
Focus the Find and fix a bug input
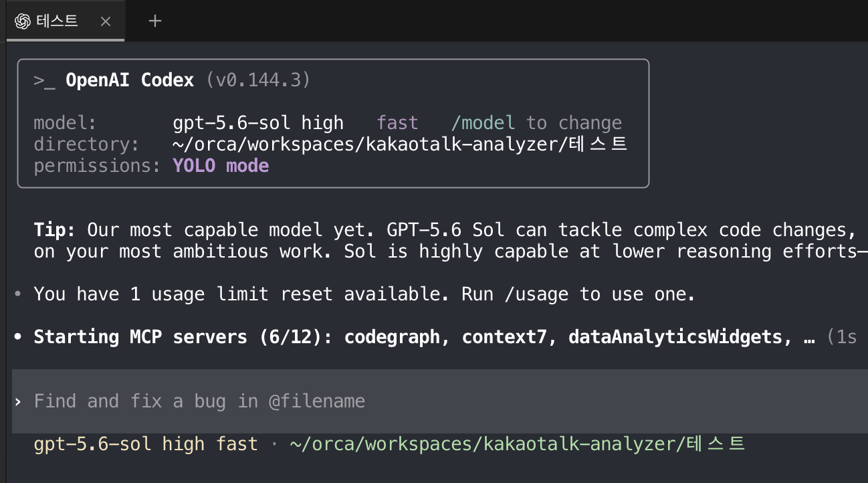440,401
